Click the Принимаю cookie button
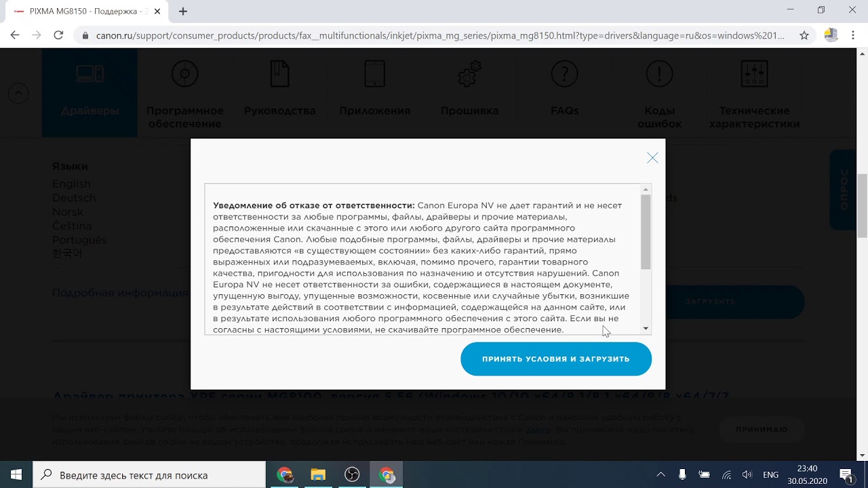This screenshot has width=868, height=488. 761,429
